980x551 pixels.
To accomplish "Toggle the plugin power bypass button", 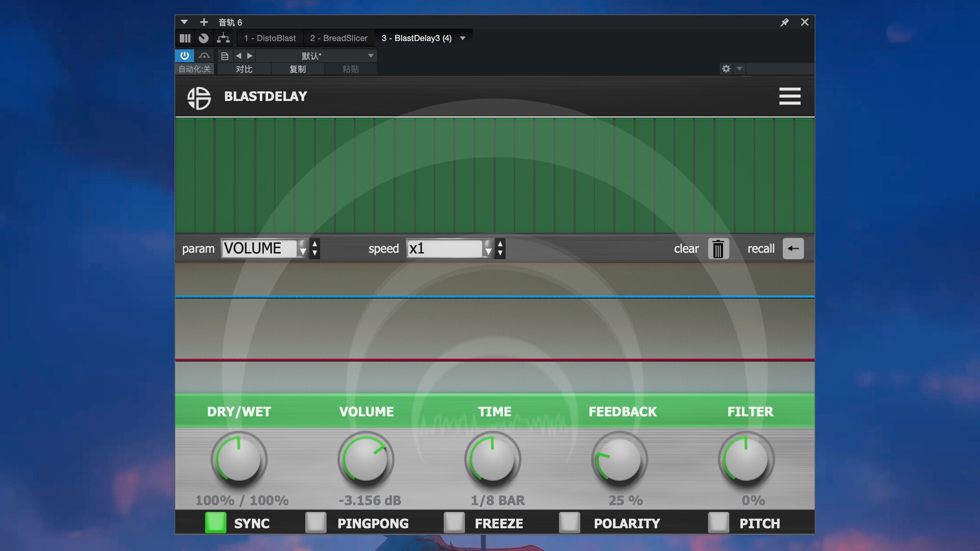I will (184, 56).
